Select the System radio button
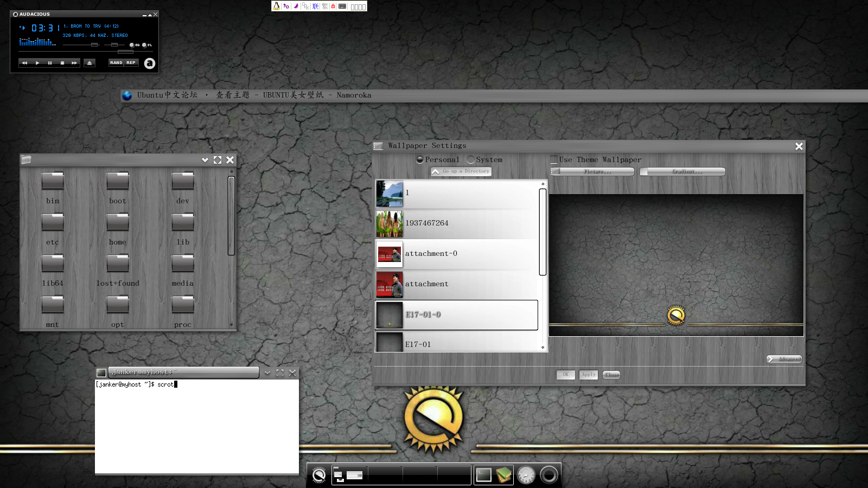The width and height of the screenshot is (868, 488). coord(471,160)
